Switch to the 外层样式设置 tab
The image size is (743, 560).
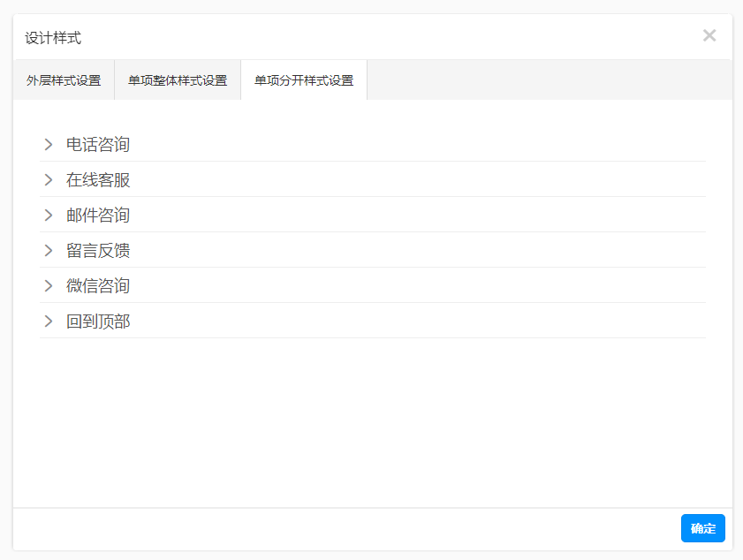(64, 80)
